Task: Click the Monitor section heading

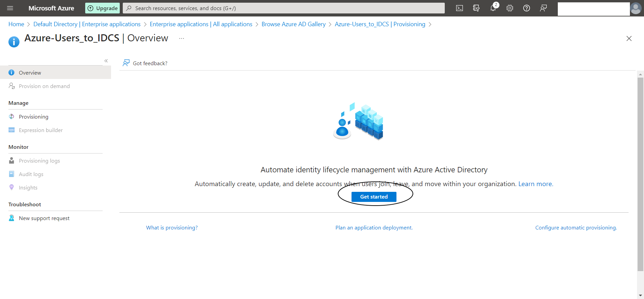Action: coord(18,147)
